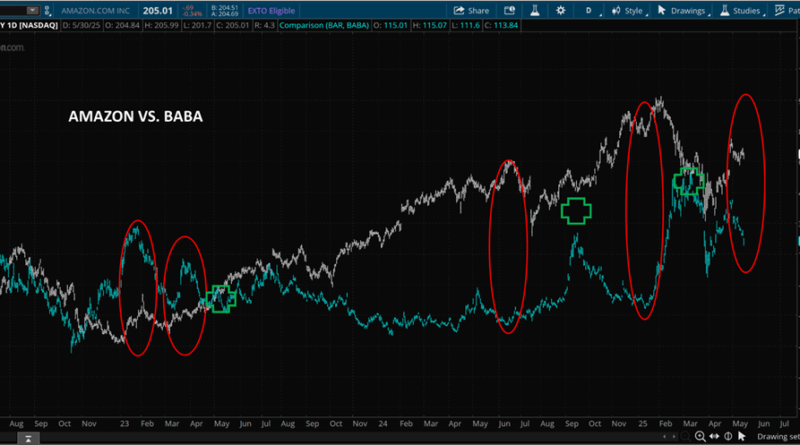The width and height of the screenshot is (800, 445).
Task: Click the BABA high value H: 115.07
Action: pos(429,26)
